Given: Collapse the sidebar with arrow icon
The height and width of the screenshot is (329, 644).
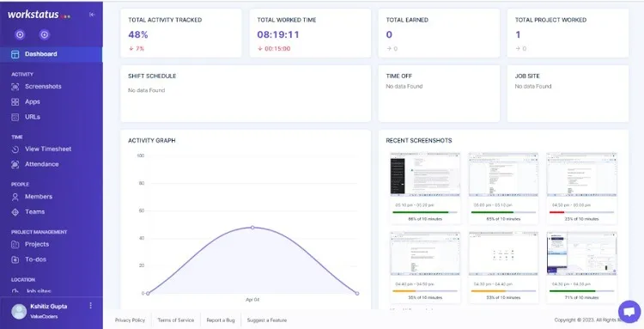Looking at the screenshot, I should click(x=92, y=15).
